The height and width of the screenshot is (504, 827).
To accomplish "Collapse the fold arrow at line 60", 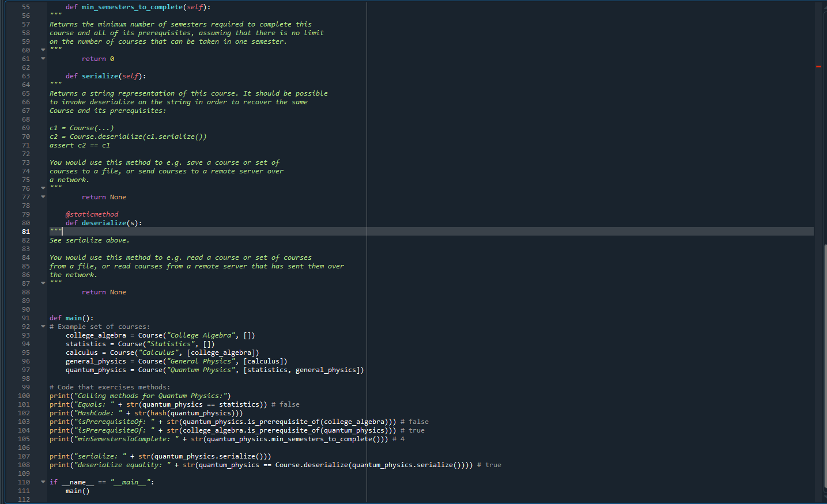I will tap(43, 50).
